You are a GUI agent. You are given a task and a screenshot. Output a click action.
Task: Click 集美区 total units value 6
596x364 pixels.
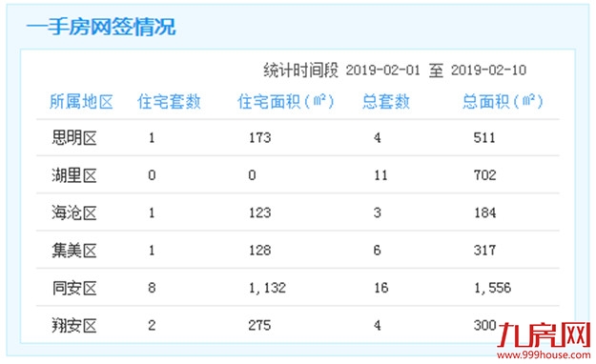click(377, 251)
